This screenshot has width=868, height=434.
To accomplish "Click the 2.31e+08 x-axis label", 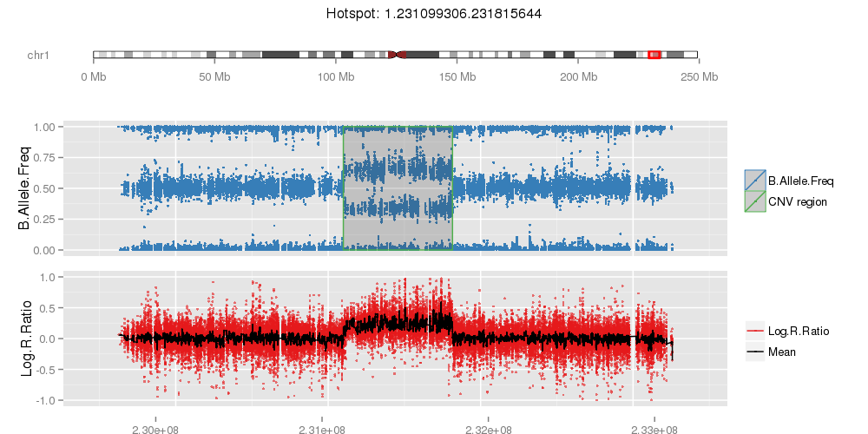I will [x=322, y=429].
